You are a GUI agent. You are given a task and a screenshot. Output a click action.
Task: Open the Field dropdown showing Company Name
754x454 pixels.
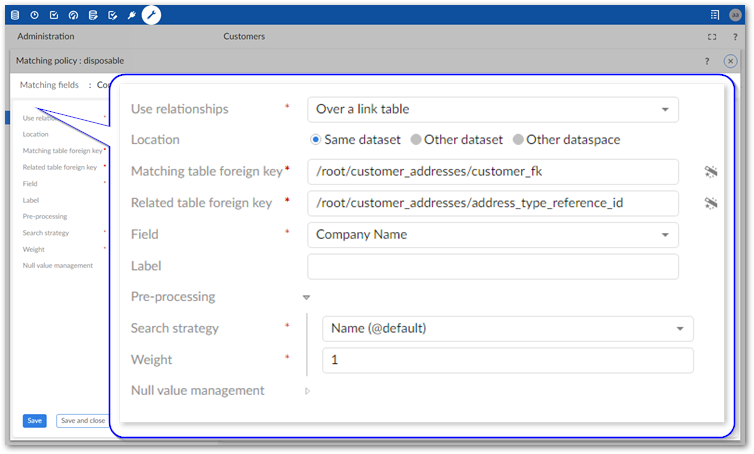click(493, 235)
